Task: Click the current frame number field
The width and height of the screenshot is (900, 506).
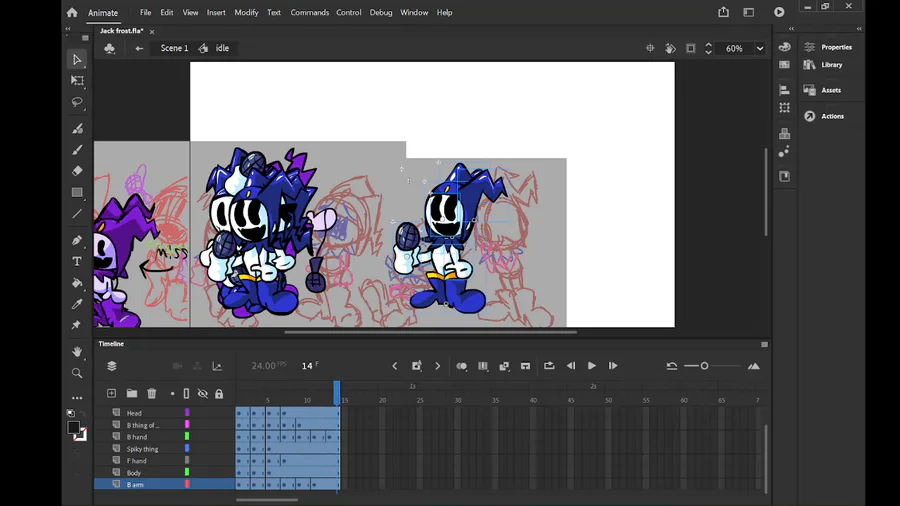Action: click(309, 366)
